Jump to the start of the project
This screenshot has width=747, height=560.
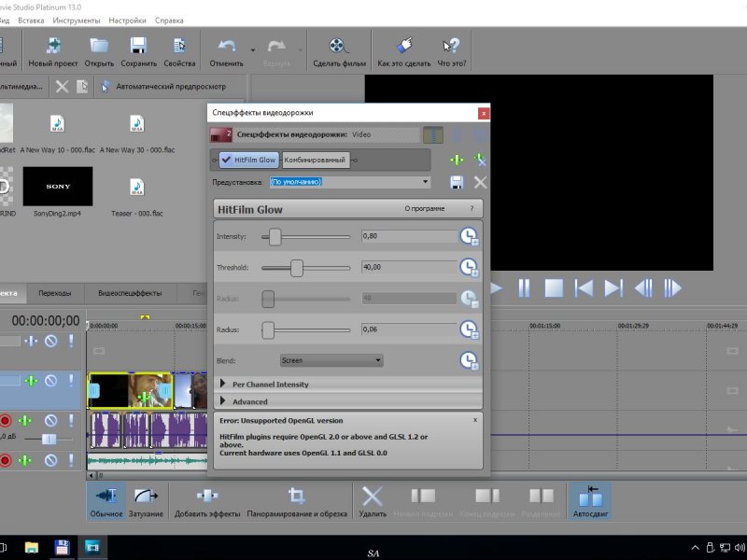[584, 288]
